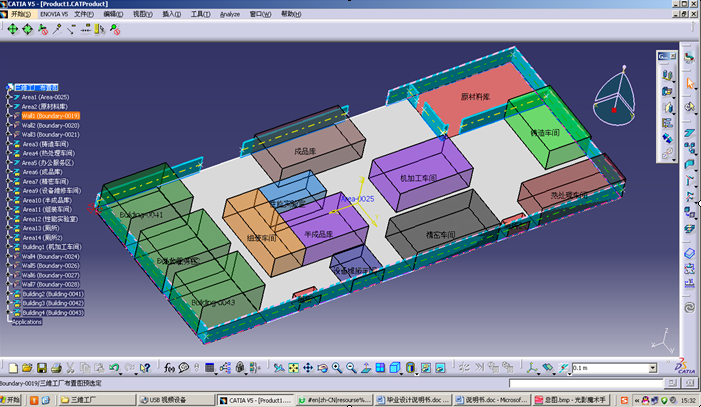The width and height of the screenshot is (701, 407).
Task: Select the purple 机加工车间 building block
Action: pyautogui.click(x=418, y=177)
